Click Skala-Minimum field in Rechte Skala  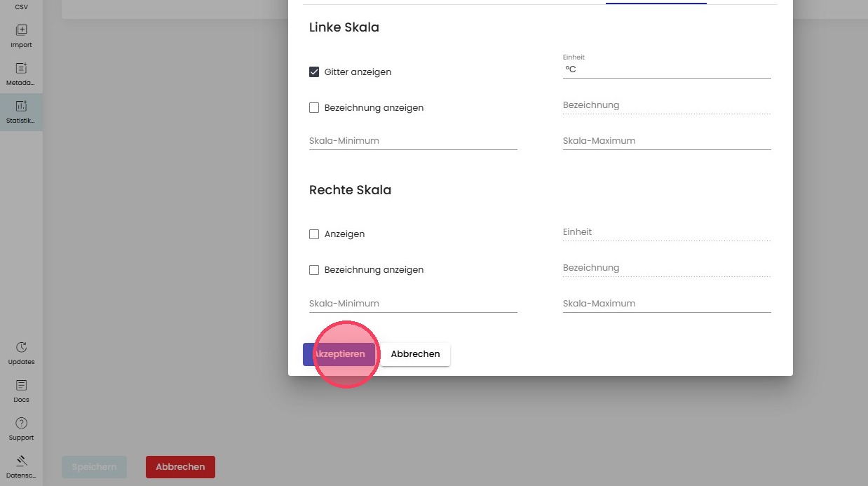(x=412, y=304)
